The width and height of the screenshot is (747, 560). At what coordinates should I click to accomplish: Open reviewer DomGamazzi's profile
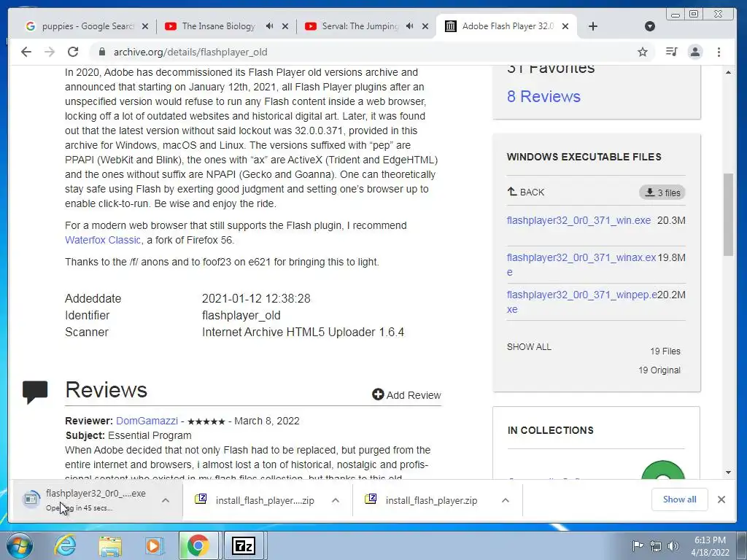(x=147, y=421)
